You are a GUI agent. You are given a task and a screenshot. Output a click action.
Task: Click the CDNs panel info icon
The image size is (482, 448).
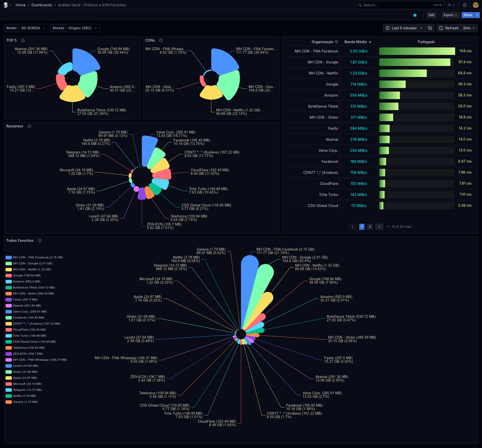(x=161, y=40)
